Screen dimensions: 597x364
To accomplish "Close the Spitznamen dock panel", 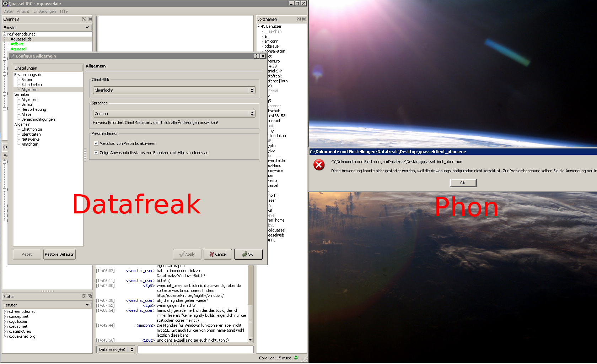I will (304, 19).
